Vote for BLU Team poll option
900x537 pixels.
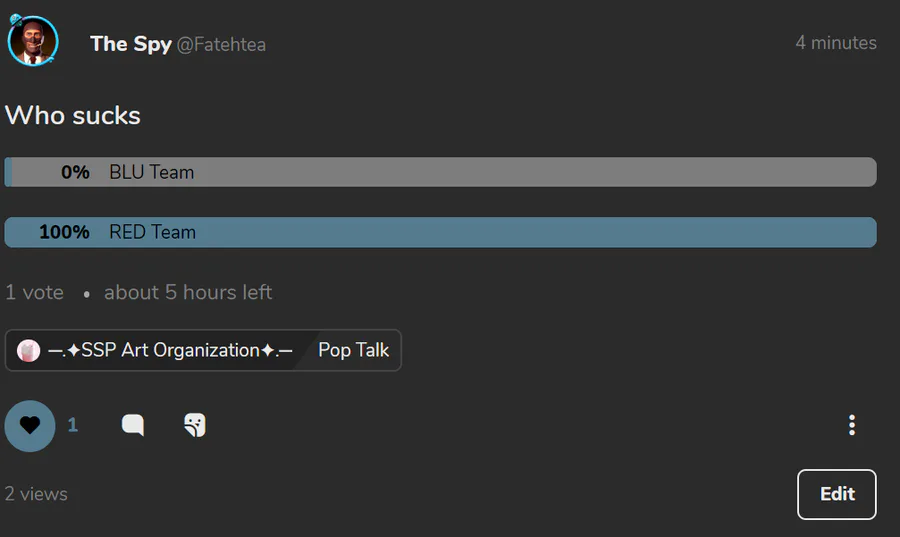(440, 172)
